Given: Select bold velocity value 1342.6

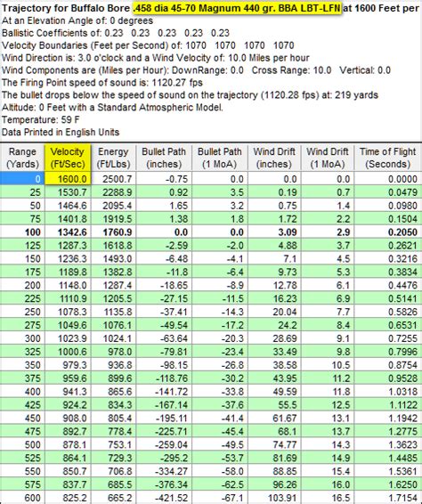Looking at the screenshot, I should coord(68,232).
